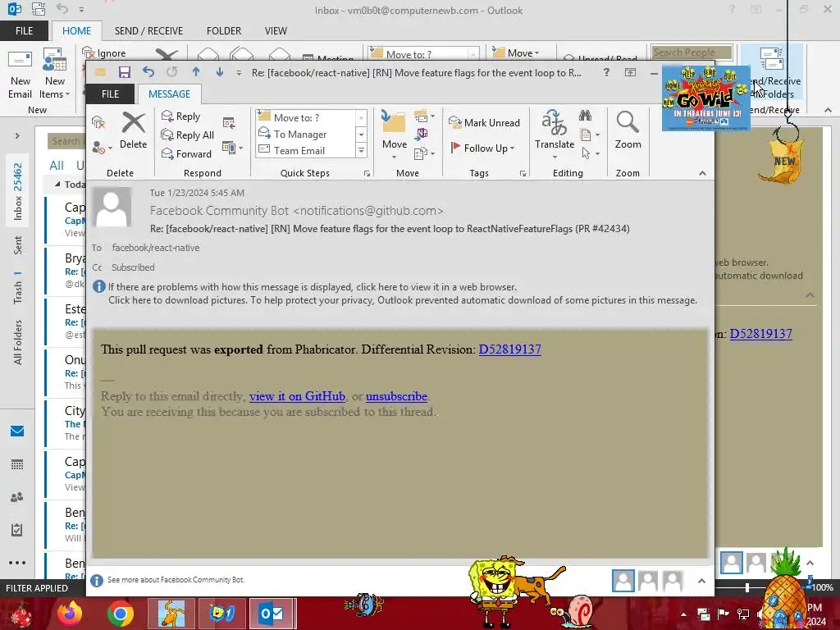The image size is (840, 630).
Task: Switch to SEND / RECEIVE tab
Action: point(148,31)
